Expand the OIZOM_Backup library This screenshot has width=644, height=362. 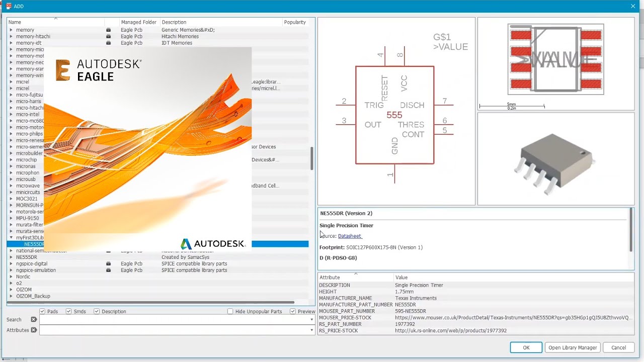coord(11,296)
